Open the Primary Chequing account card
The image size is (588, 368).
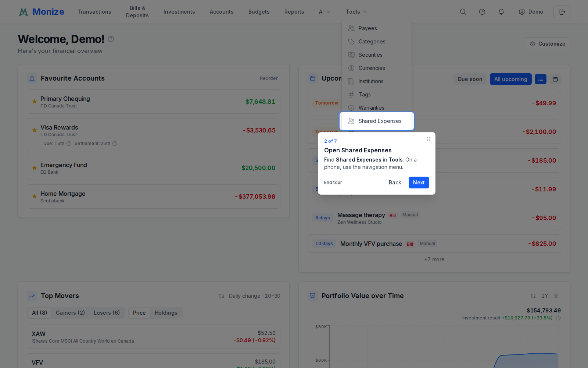pos(154,102)
